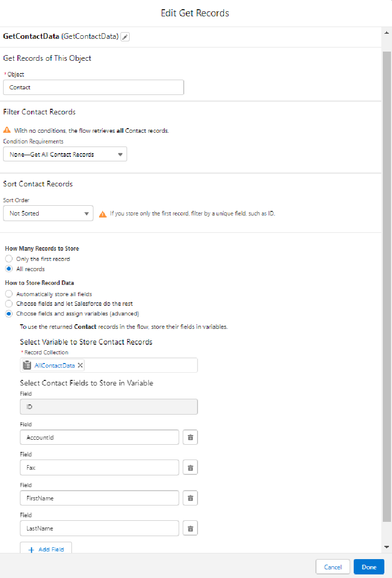Click the Object Contact combo box

pyautogui.click(x=93, y=87)
